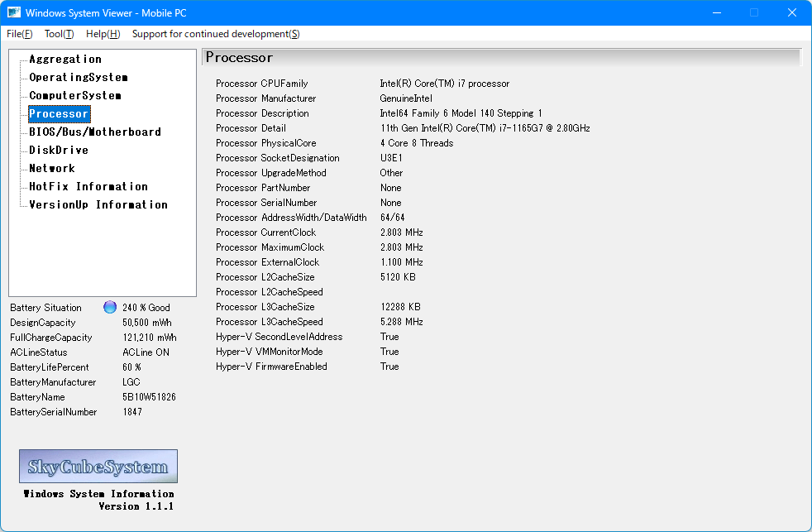Click the Processor L2CacheSpeed label

(270, 292)
